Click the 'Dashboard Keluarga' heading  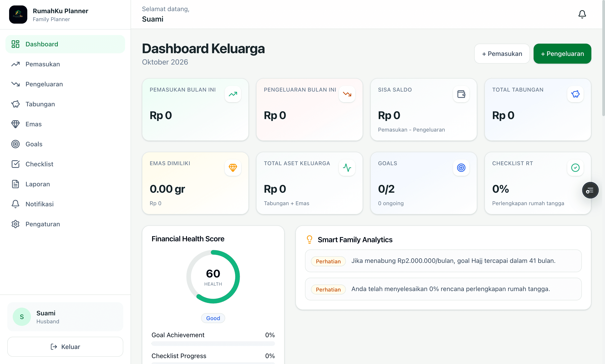tap(203, 49)
